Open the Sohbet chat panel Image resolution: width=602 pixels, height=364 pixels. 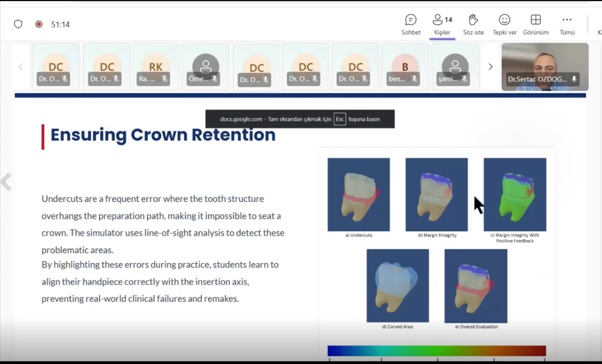[x=410, y=25]
